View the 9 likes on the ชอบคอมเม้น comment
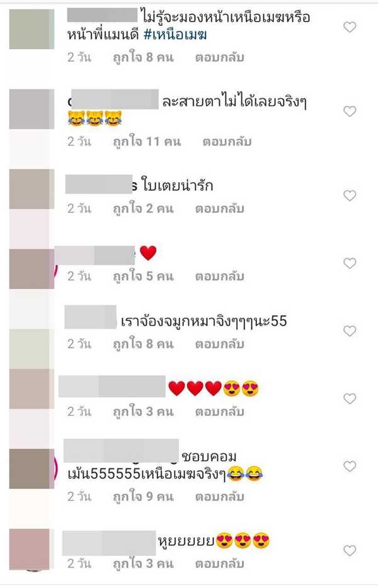The height and width of the screenshot is (588, 378). [144, 497]
